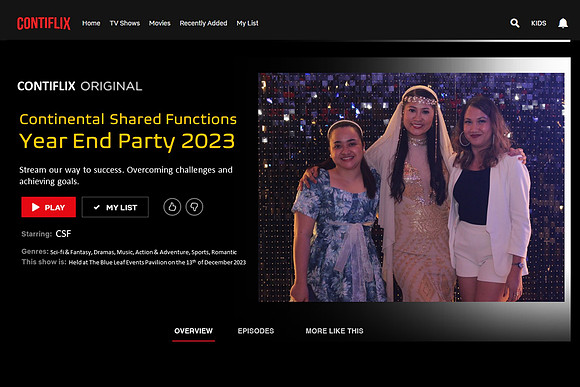Switch to the KIDS profile link
This screenshot has width=580, height=387.
pos(539,23)
